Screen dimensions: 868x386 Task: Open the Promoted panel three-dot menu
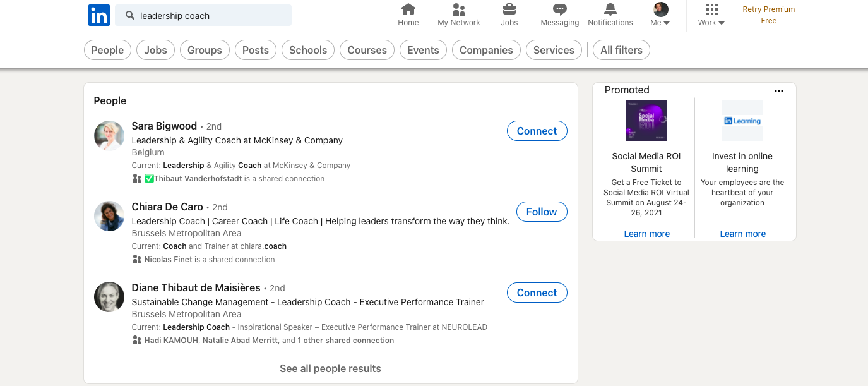(779, 91)
